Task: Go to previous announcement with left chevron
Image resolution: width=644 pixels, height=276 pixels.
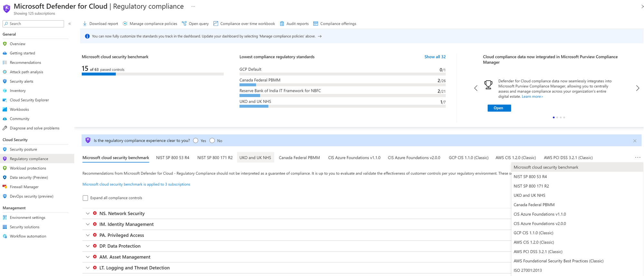Action: click(476, 88)
